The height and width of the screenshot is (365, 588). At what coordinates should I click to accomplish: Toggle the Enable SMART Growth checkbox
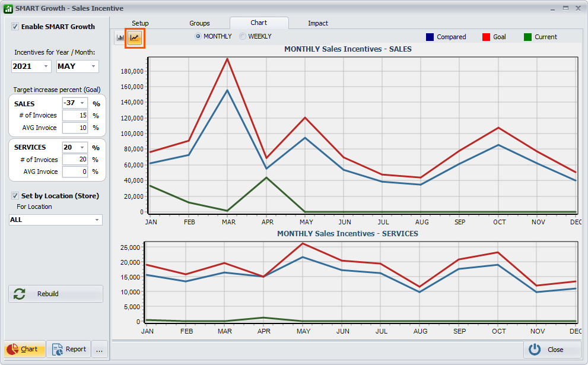15,26
